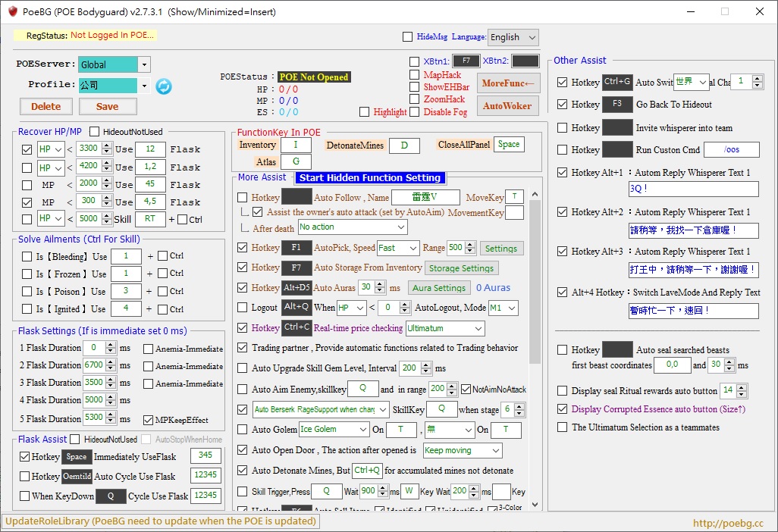
Task: Open the Ultimatum price checking dropdown
Action: pyautogui.click(x=445, y=328)
